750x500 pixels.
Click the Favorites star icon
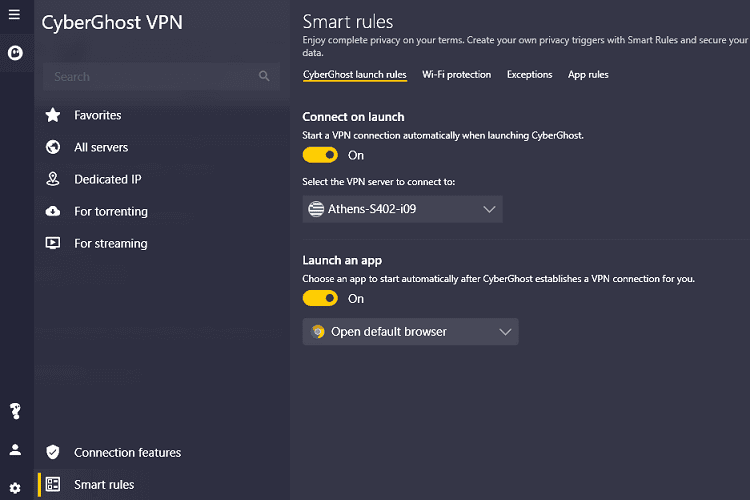coord(53,115)
